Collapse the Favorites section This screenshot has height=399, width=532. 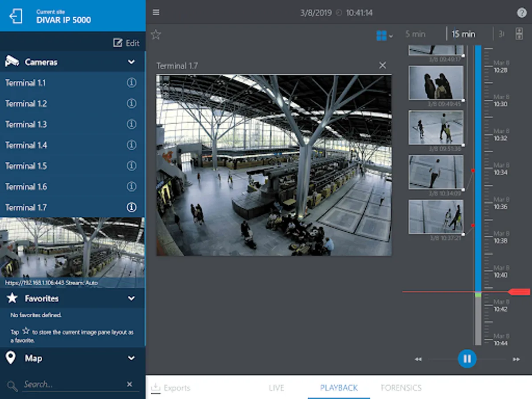tap(131, 298)
